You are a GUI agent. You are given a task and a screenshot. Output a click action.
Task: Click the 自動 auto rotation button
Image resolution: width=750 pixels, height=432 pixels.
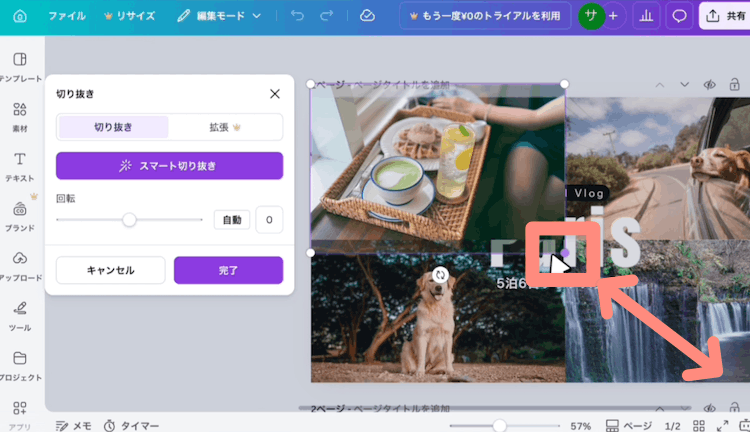[x=232, y=220]
